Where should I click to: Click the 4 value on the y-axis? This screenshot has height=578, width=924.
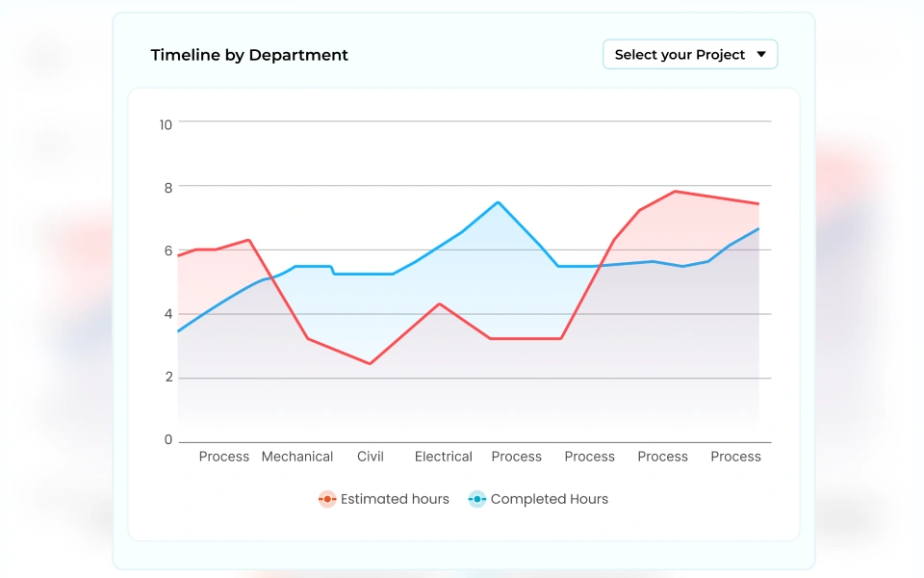pyautogui.click(x=167, y=314)
